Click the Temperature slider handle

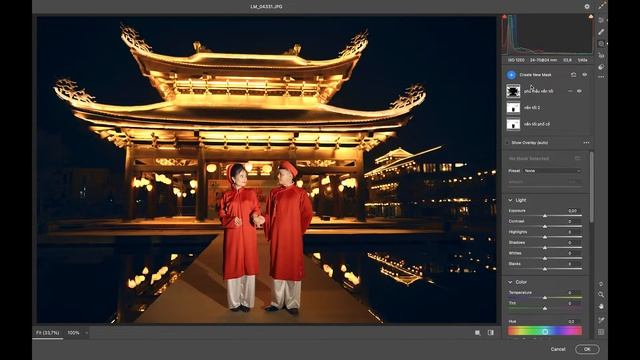(x=544, y=298)
